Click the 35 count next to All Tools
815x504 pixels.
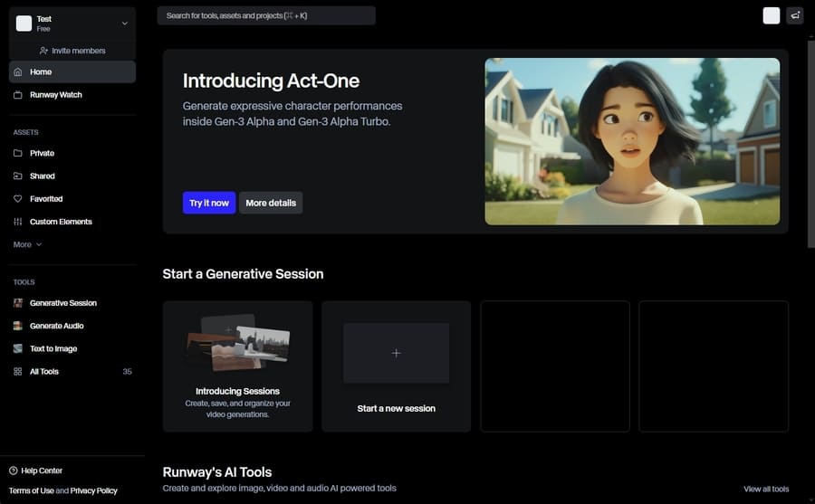[128, 372]
